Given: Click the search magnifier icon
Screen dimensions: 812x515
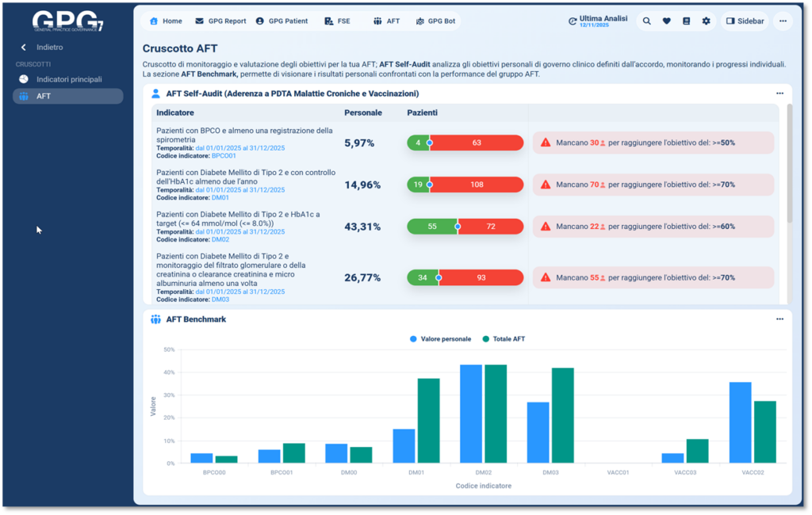Looking at the screenshot, I should tap(647, 21).
